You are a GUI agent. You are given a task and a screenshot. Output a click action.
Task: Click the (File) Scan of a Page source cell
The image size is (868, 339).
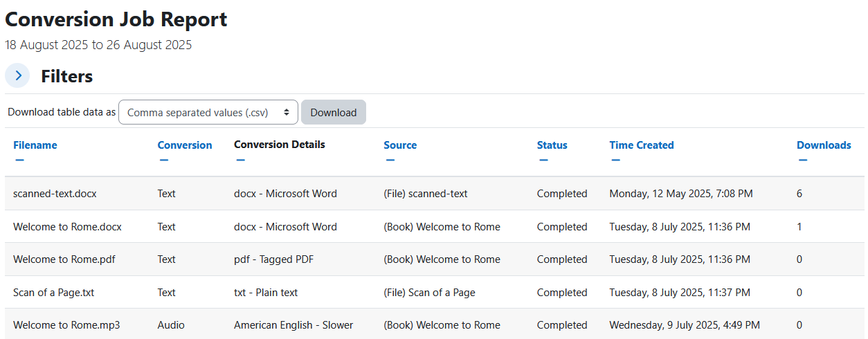429,293
